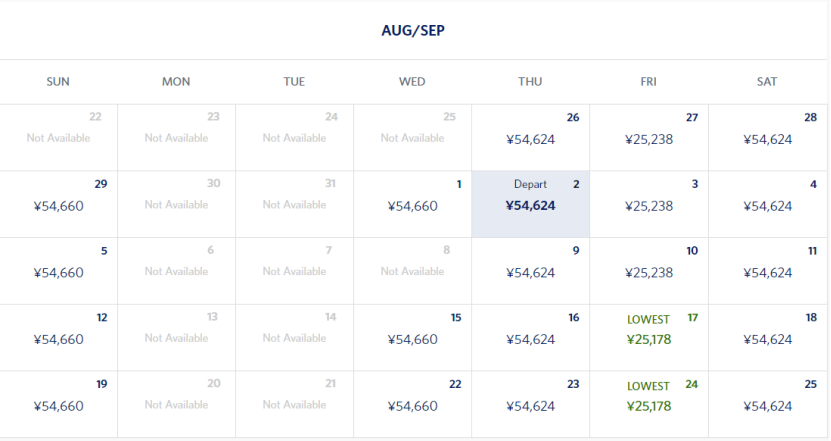Select Sunday September 5 fare
Viewport: 831px width, 441px height.
coord(58,272)
